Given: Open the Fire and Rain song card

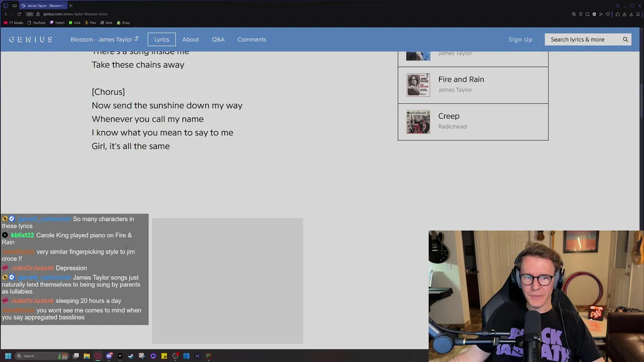Looking at the screenshot, I should (x=473, y=85).
